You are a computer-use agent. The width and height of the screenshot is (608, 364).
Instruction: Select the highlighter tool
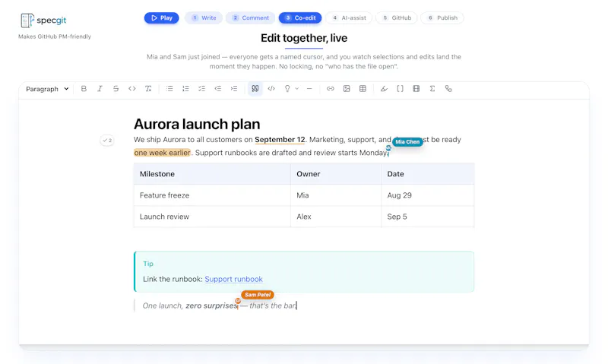384,89
